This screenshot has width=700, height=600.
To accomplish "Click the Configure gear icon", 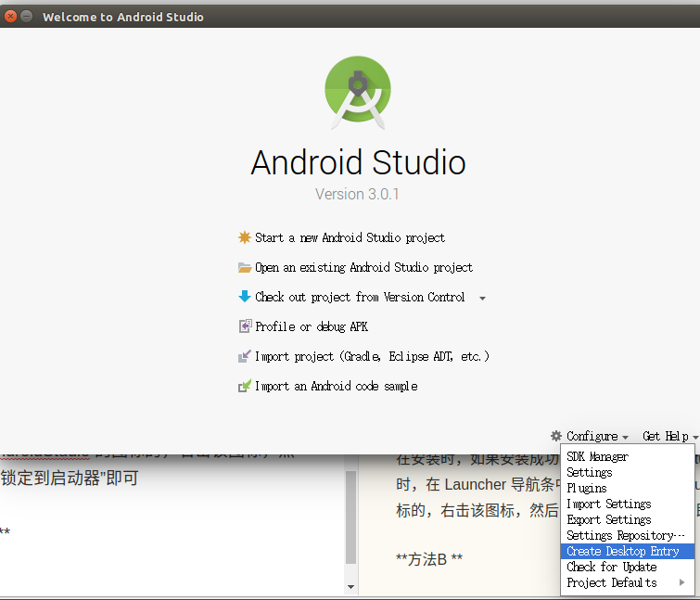I will click(x=555, y=436).
